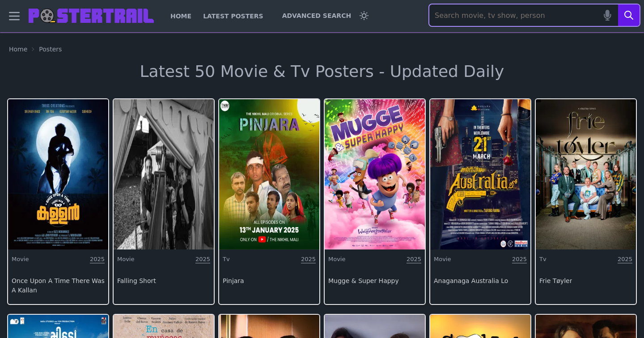Open Latest Posters nav item
The height and width of the screenshot is (338, 644).
coord(233,16)
